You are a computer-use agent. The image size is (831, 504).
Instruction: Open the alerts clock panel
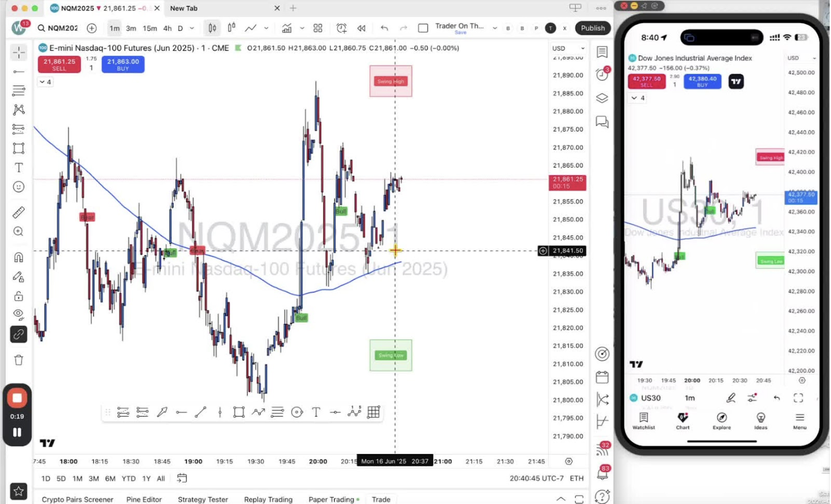(x=602, y=74)
